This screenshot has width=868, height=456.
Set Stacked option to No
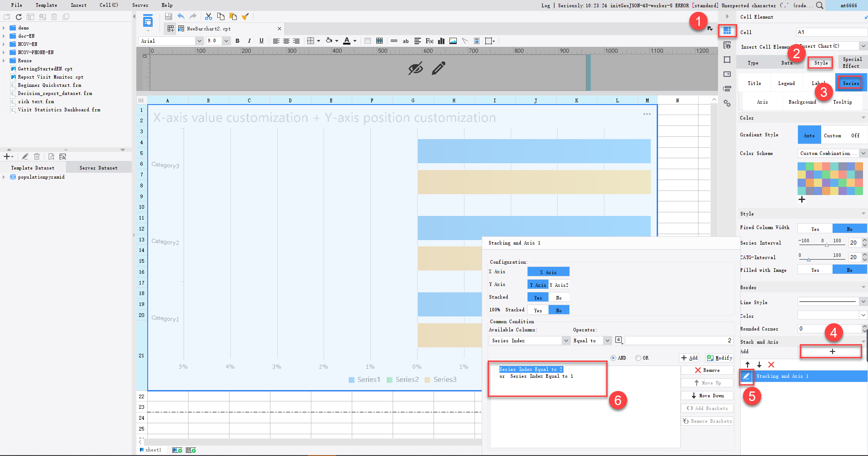click(559, 297)
